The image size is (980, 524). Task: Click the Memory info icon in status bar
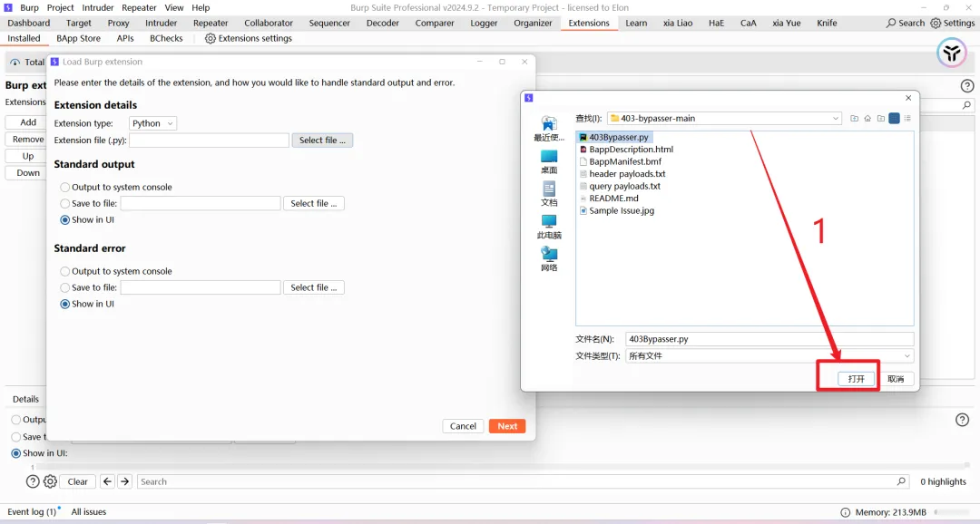pos(845,512)
